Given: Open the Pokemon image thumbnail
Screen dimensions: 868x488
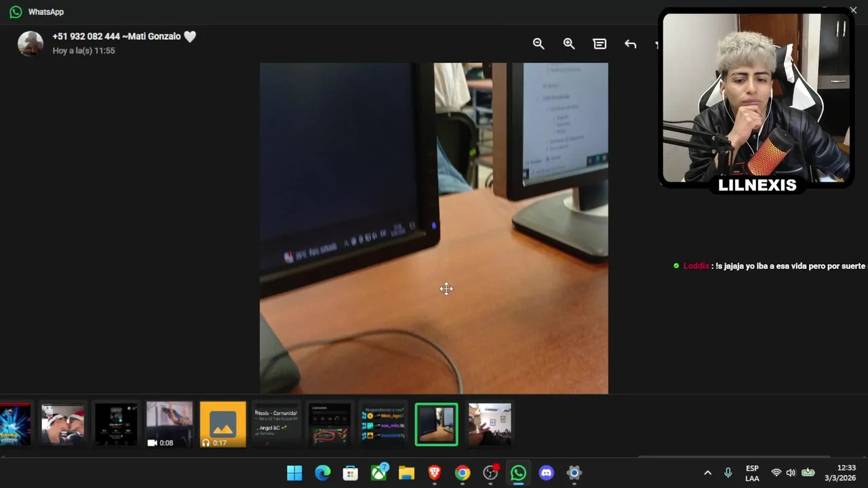Looking at the screenshot, I should tap(16, 424).
